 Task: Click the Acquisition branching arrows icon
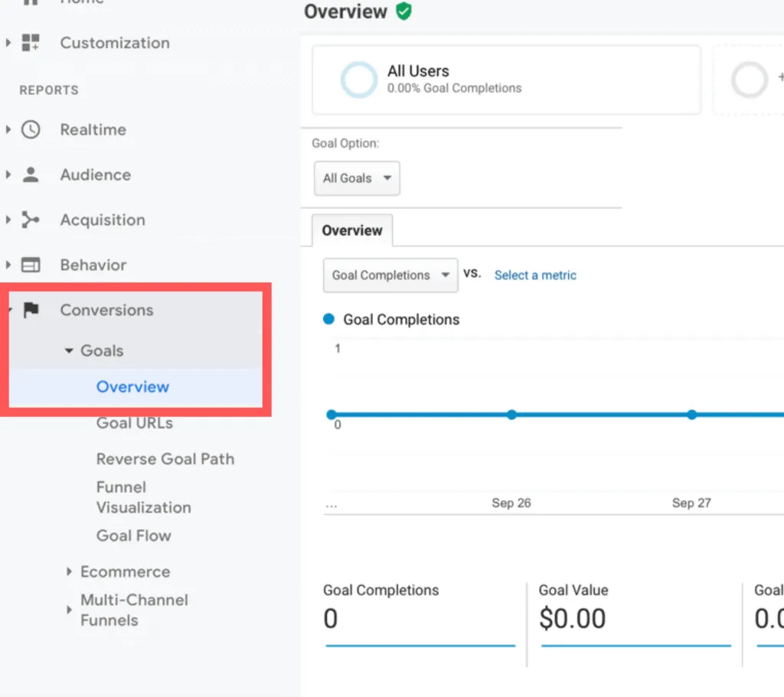click(31, 220)
